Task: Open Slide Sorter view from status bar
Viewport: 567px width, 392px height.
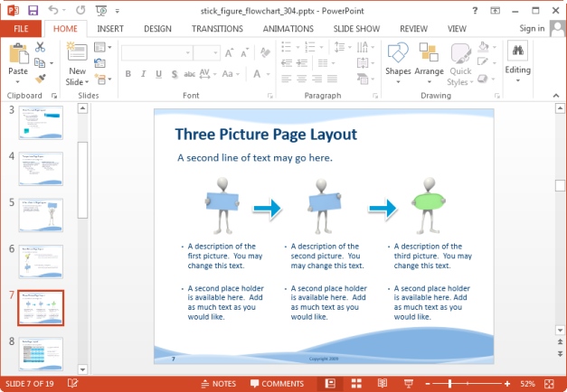Action: click(x=354, y=384)
